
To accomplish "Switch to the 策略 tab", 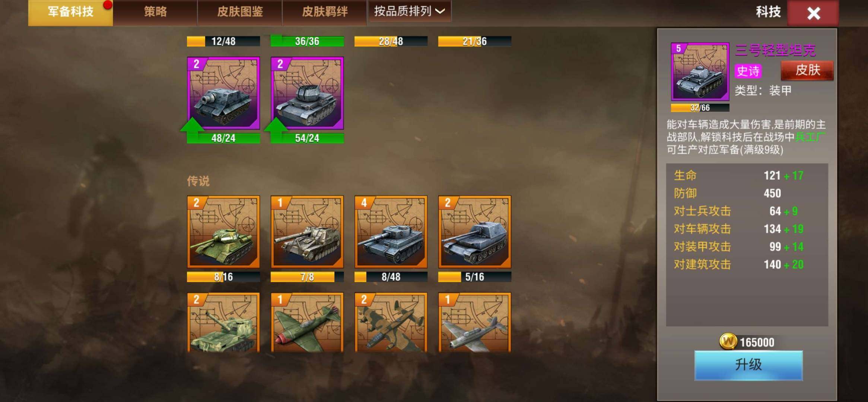I will (x=155, y=12).
